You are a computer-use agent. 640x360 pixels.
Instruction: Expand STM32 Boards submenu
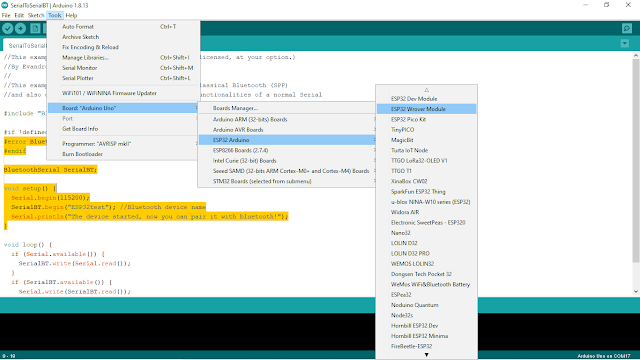[287, 181]
